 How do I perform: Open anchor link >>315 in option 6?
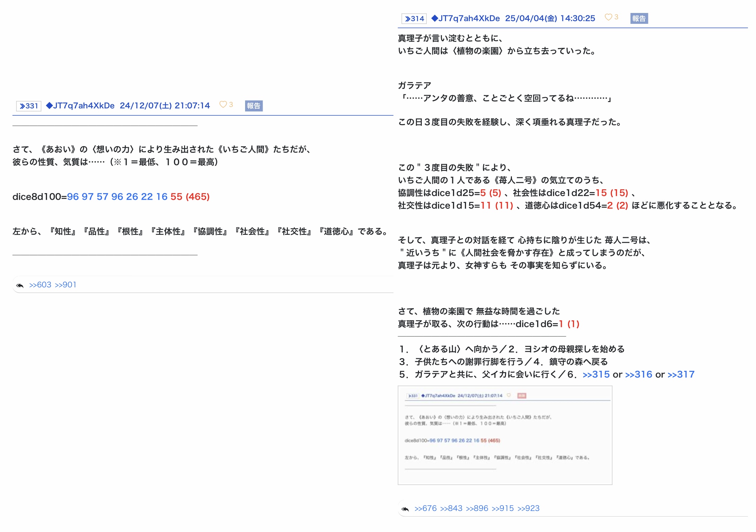(x=596, y=375)
